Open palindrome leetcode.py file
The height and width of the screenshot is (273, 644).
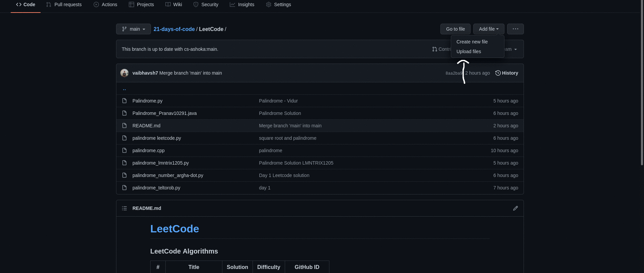[x=156, y=138]
